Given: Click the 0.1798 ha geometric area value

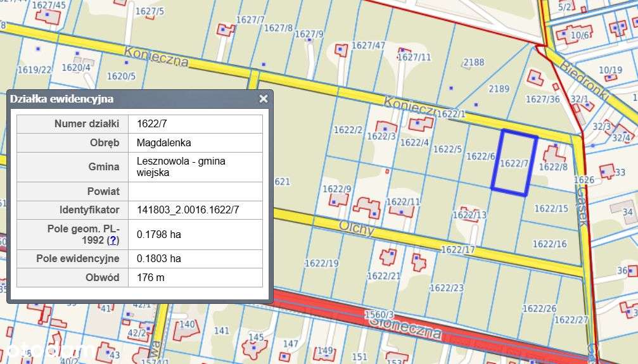Looking at the screenshot, I should click(x=158, y=234).
